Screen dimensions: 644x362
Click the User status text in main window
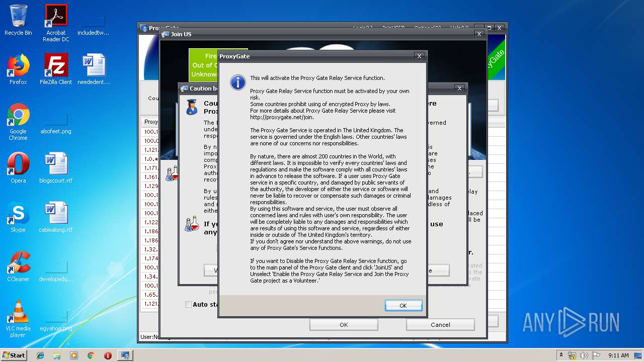pos(149,337)
